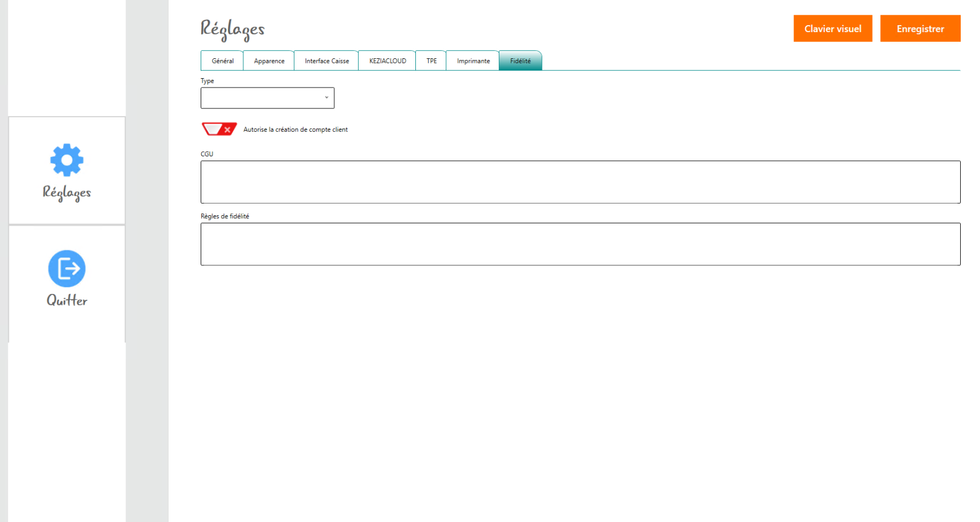Click the Réglages text under the gear
Viewport: 980px width, 522px height.
coord(67,192)
